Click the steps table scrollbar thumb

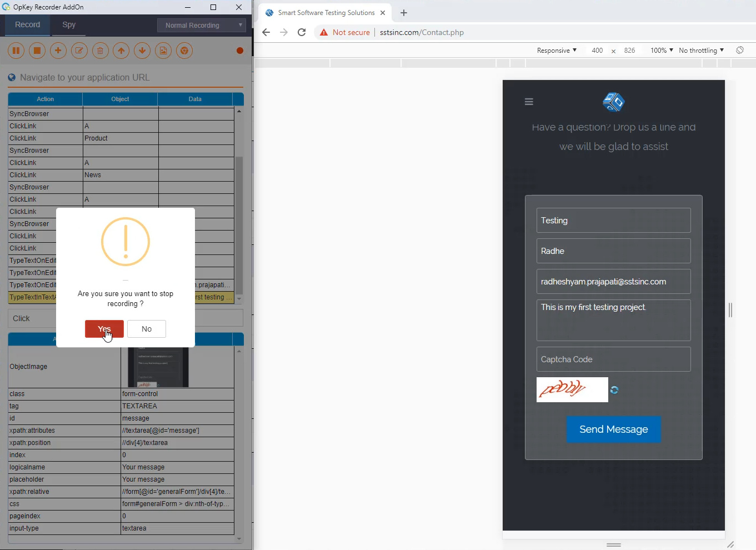click(239, 226)
